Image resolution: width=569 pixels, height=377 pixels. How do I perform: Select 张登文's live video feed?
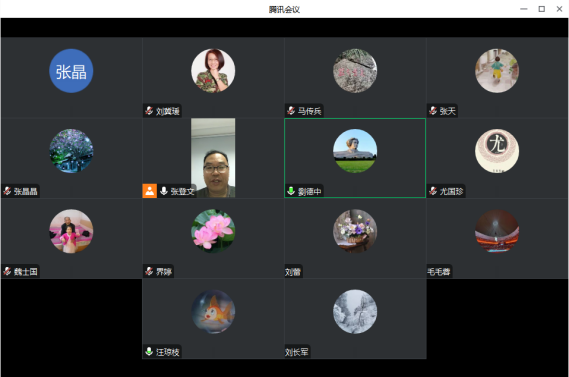[x=213, y=158]
